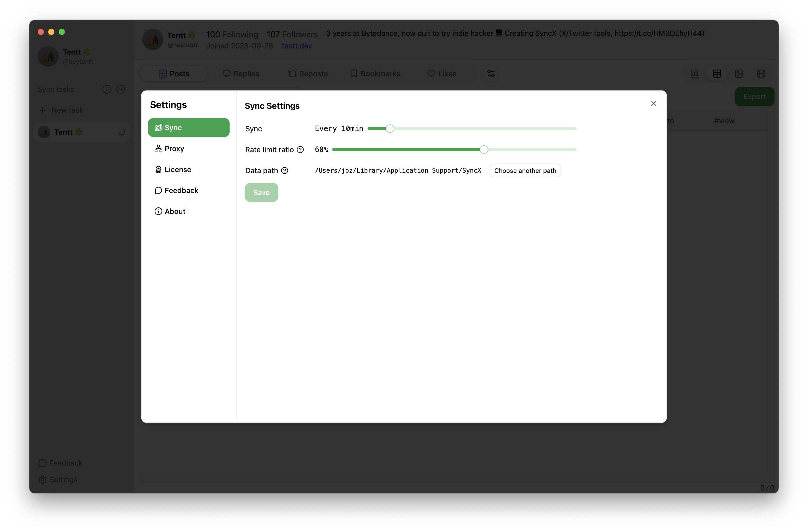
Task: Switch to the Reposts tab
Action: point(308,73)
